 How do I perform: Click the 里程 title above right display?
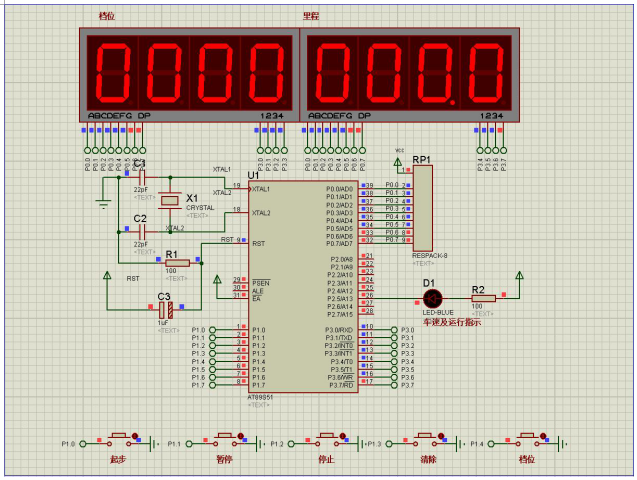(311, 16)
